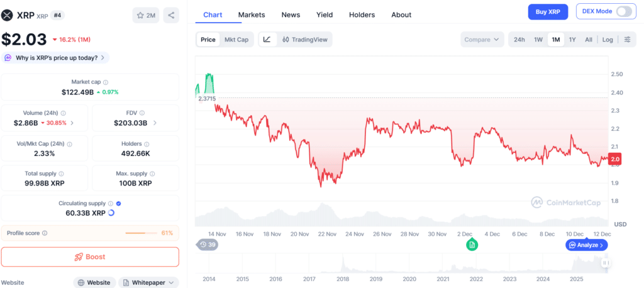Set chart range to All

589,40
